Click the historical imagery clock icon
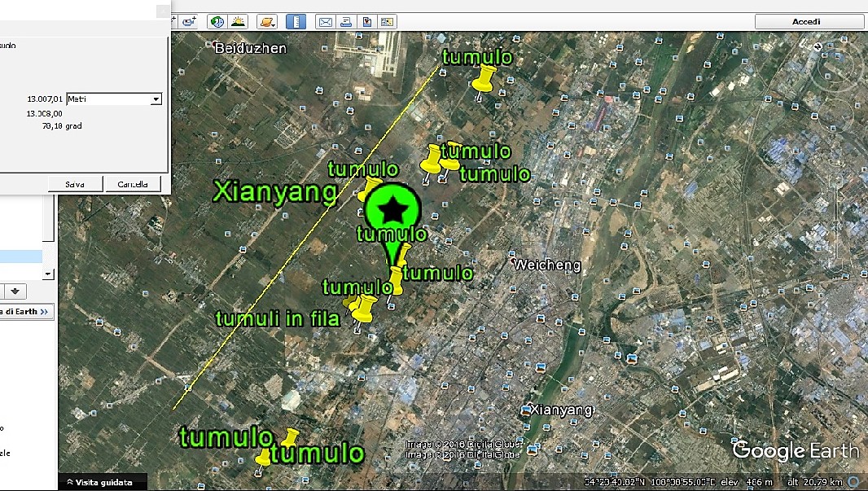The image size is (868, 491). (x=217, y=22)
